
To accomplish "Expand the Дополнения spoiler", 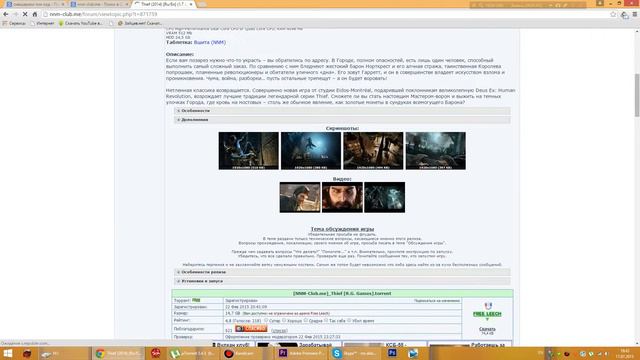I will tap(342, 120).
